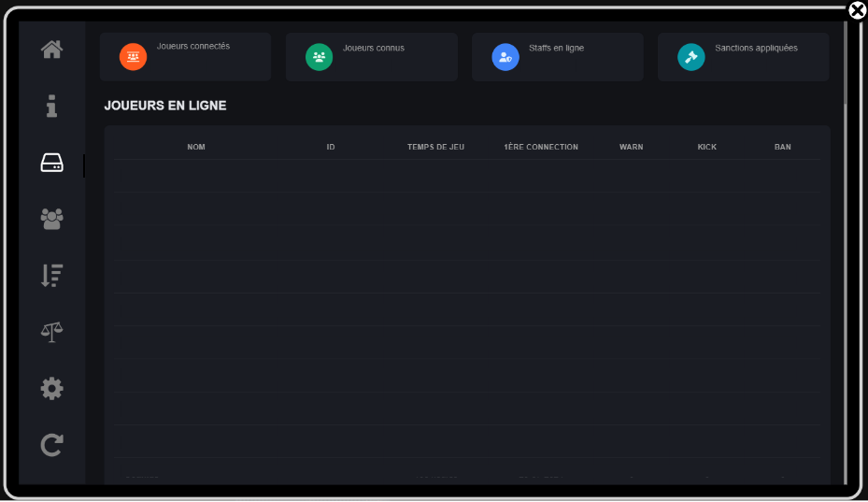The width and height of the screenshot is (868, 502).
Task: Sort the table by TEMPS DE JEU column
Action: [435, 147]
